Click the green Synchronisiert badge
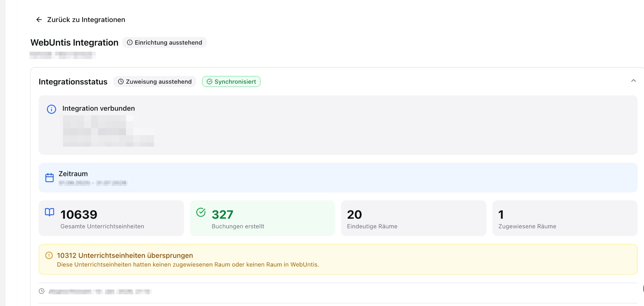The image size is (644, 306). click(231, 82)
